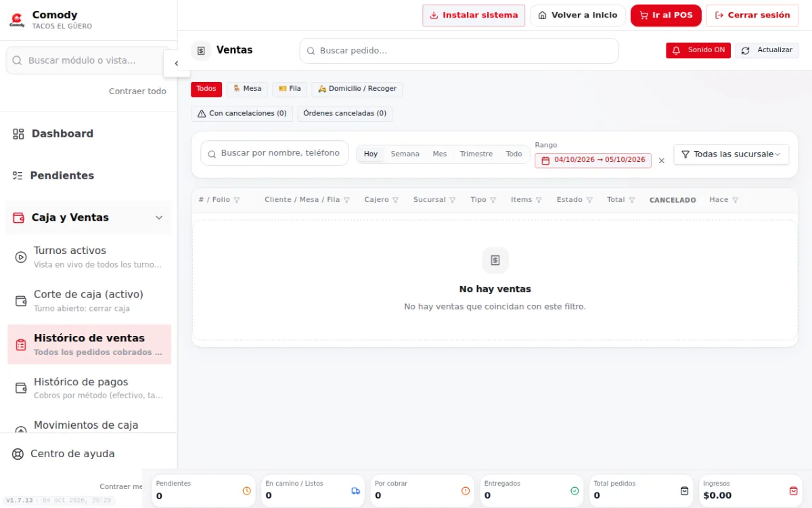Click the Buscar por nombre, teléfono field
Image resolution: width=812 pixels, height=508 pixels.
[x=275, y=153]
